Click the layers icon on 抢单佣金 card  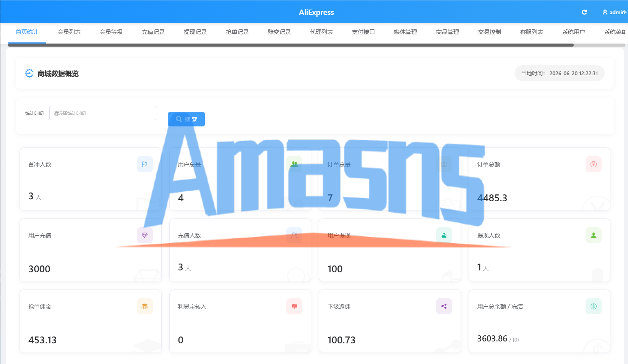(x=144, y=306)
